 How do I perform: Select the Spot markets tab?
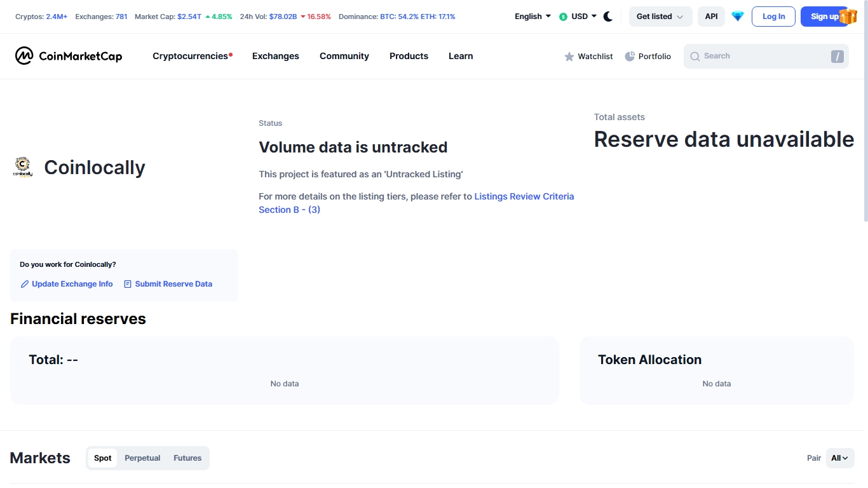103,458
